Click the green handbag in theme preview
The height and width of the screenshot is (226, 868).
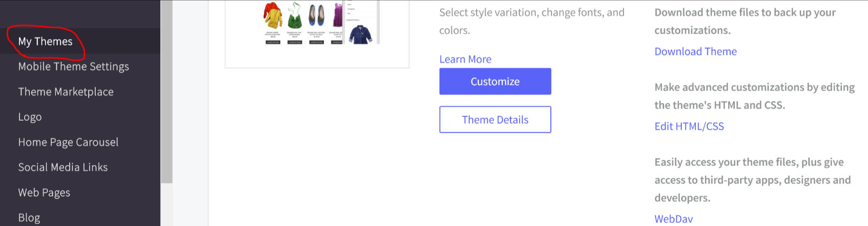295,17
